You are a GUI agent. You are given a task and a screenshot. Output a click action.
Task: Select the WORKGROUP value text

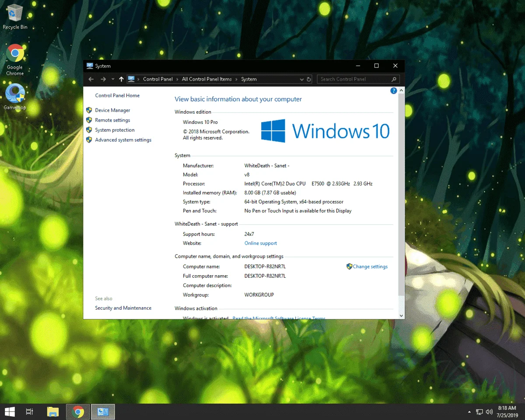point(259,295)
